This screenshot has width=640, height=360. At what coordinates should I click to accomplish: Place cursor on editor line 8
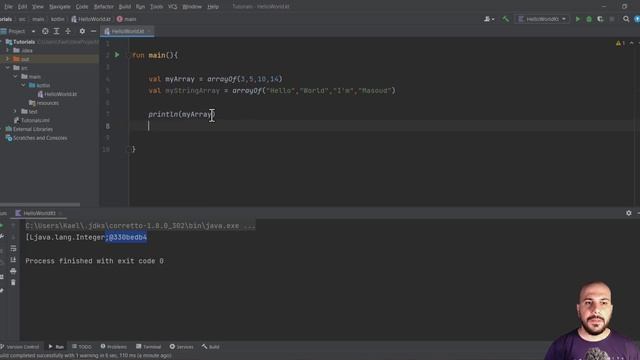point(384,126)
